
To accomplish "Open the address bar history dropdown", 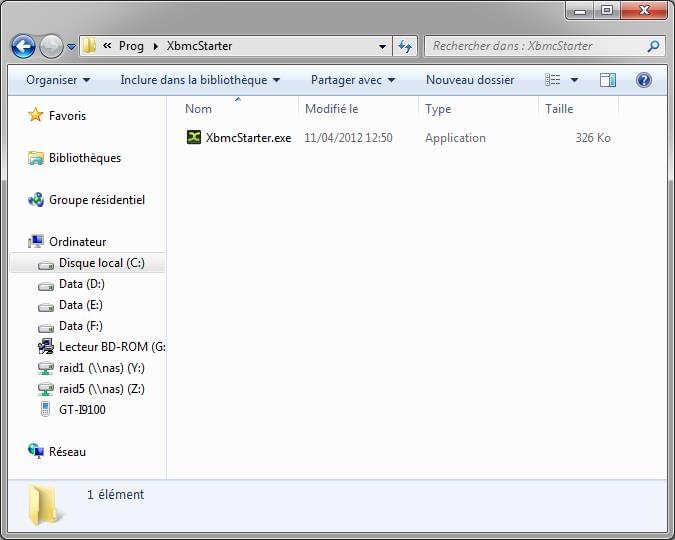I will [383, 46].
